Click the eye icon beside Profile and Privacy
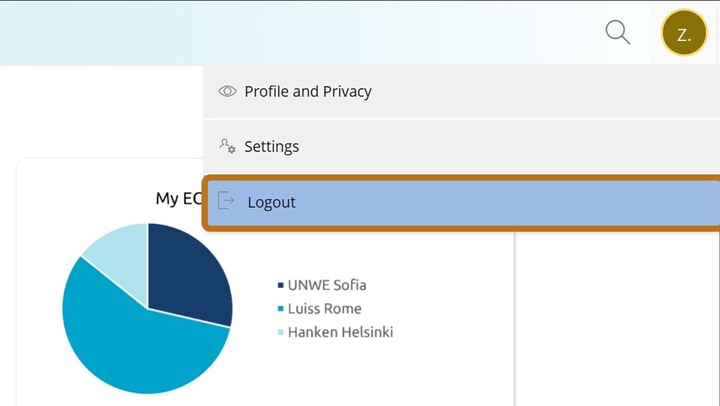This screenshot has width=720, height=406. (227, 91)
